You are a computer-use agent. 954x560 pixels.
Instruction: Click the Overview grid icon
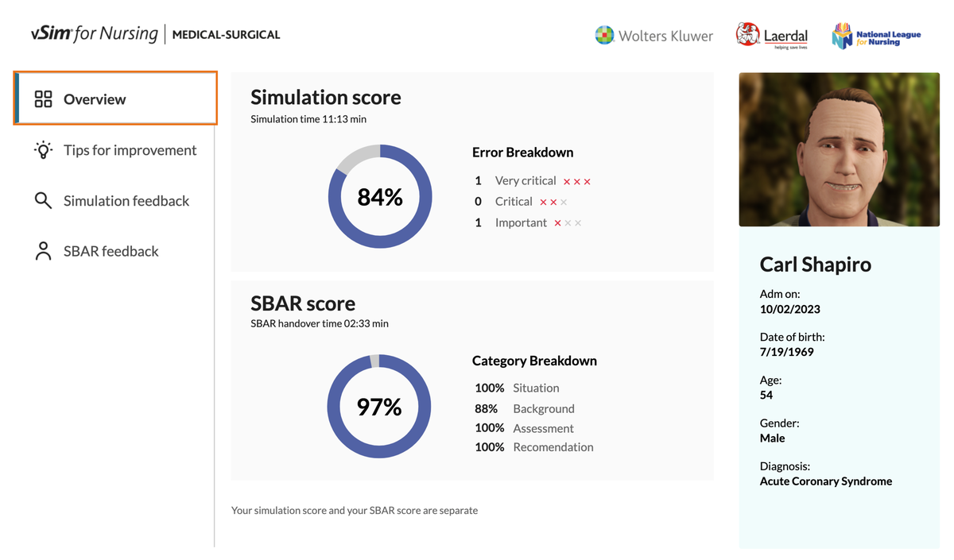click(x=43, y=99)
